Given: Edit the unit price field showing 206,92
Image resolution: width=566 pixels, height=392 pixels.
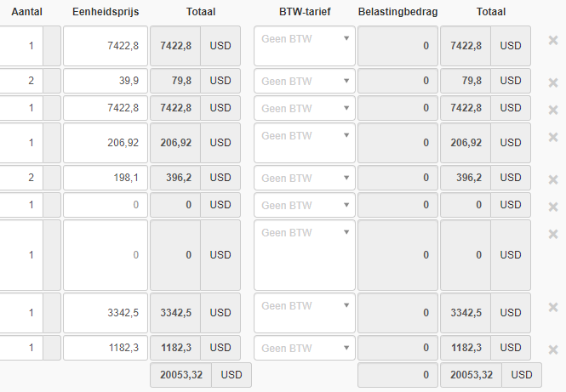Looking at the screenshot, I should coord(105,143).
